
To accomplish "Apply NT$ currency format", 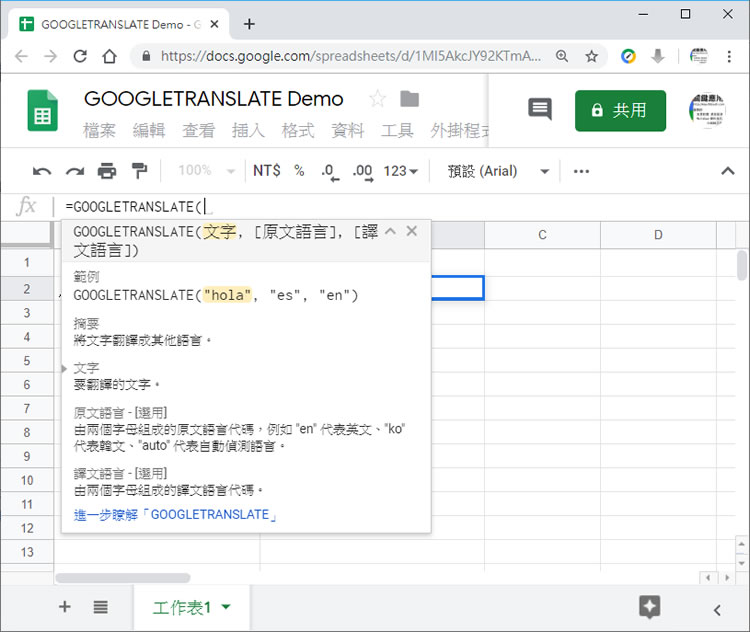I will coord(267,171).
